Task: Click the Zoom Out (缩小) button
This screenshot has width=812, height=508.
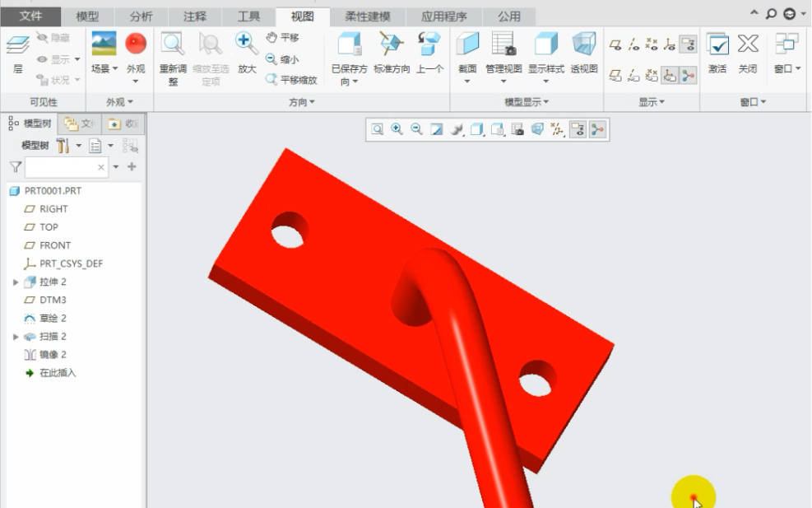Action: (x=282, y=59)
